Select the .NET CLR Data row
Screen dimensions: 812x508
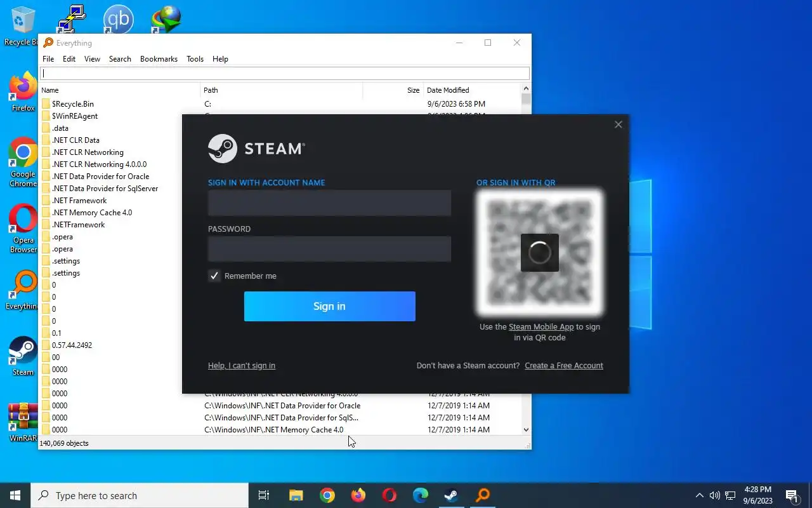pyautogui.click(x=75, y=140)
